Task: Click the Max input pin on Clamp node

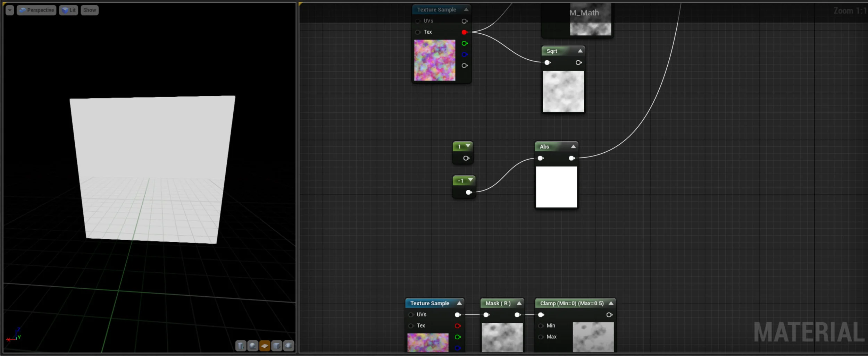Action: pyautogui.click(x=541, y=337)
